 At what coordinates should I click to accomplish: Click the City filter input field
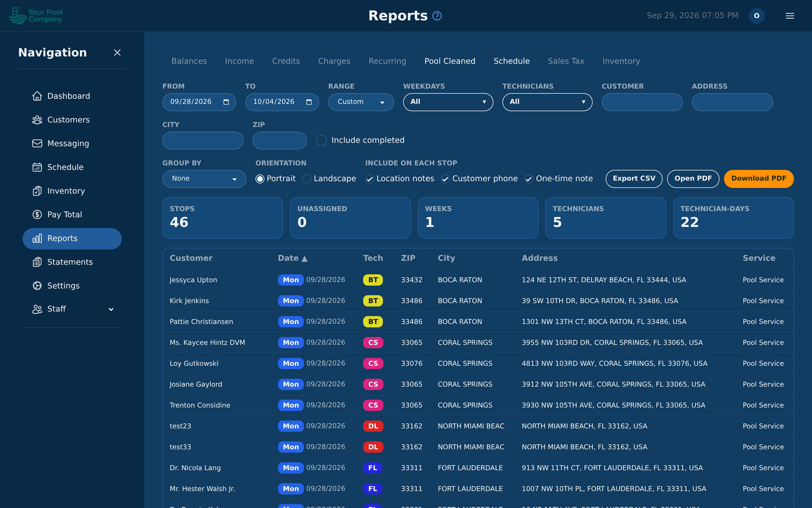click(x=203, y=141)
